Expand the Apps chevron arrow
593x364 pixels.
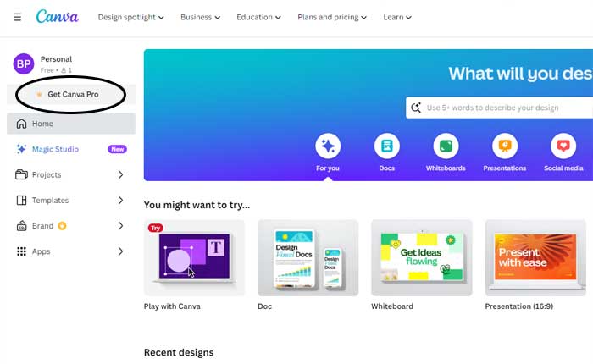[120, 251]
